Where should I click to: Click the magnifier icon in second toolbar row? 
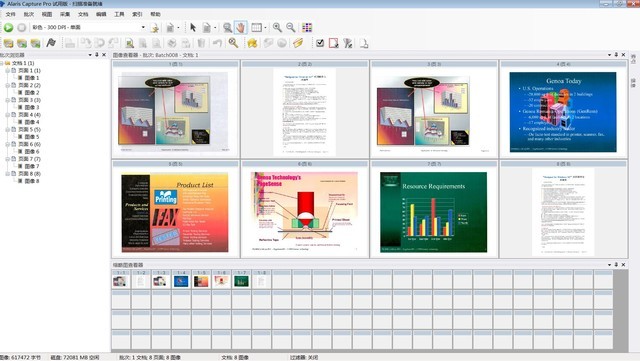click(233, 42)
